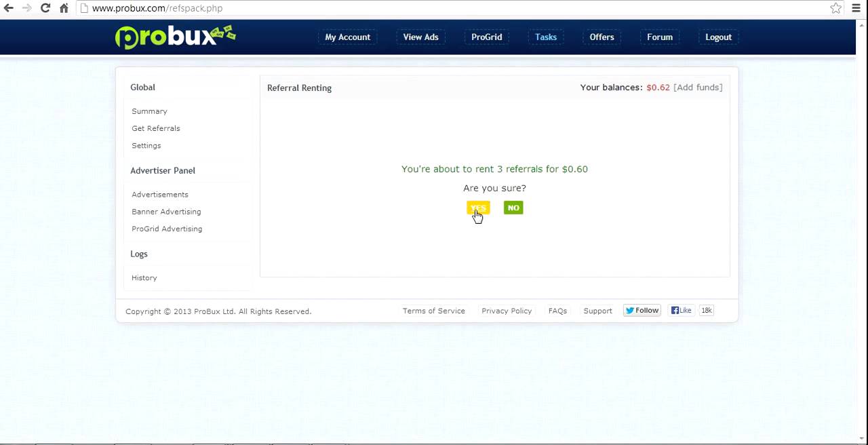
Task: Click the Global sidebar heading
Action: (x=142, y=88)
